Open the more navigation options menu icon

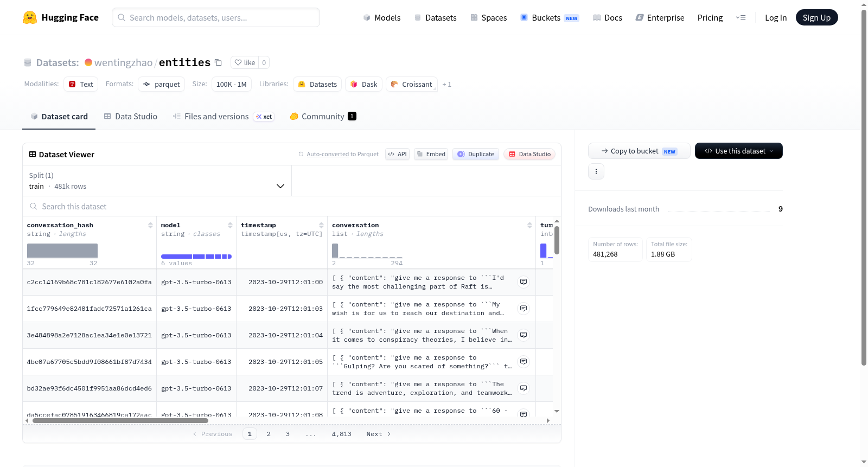coord(741,18)
